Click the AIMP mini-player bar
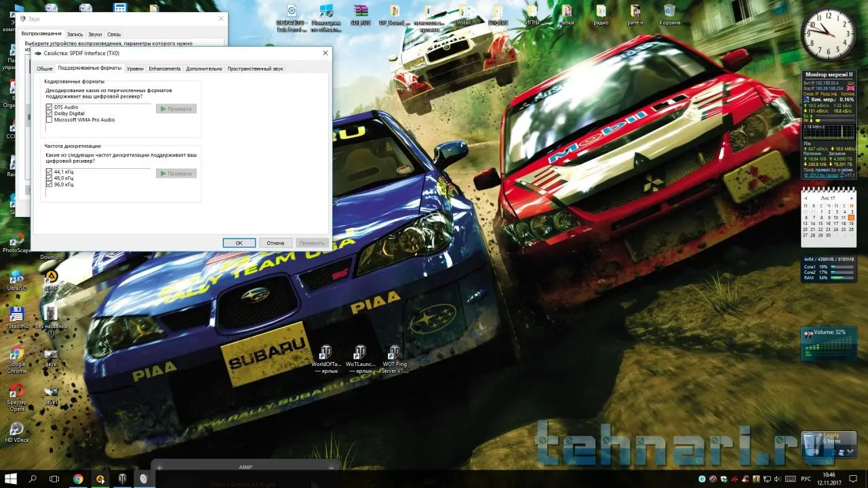Image resolution: width=868 pixels, height=488 pixels. point(245,466)
